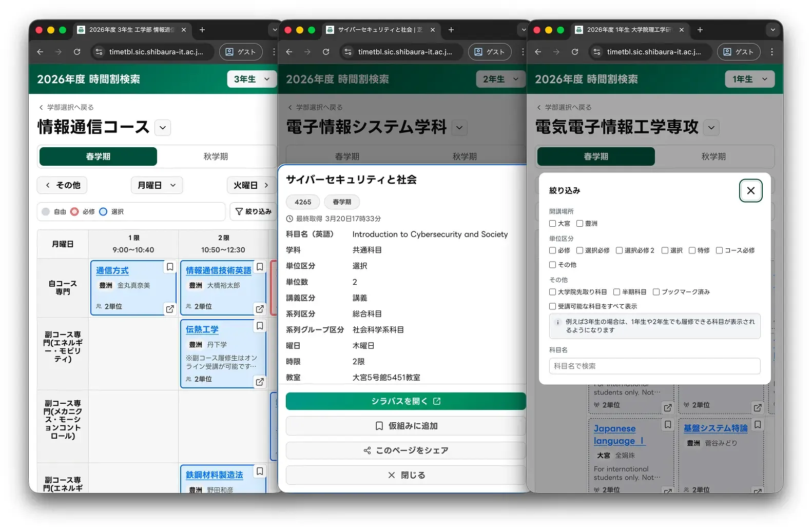Viewport: 812px width, 531px height.
Task: Open 絞り込み filter button in left window
Action: [253, 211]
